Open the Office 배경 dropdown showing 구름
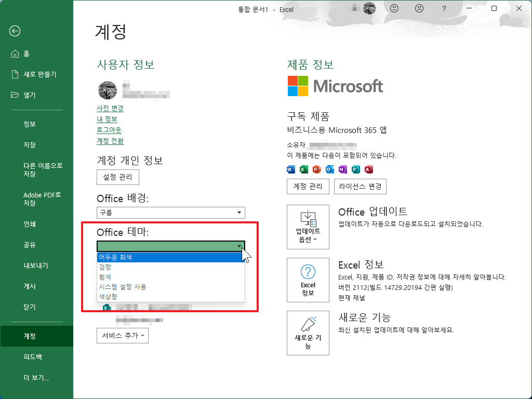 170,212
